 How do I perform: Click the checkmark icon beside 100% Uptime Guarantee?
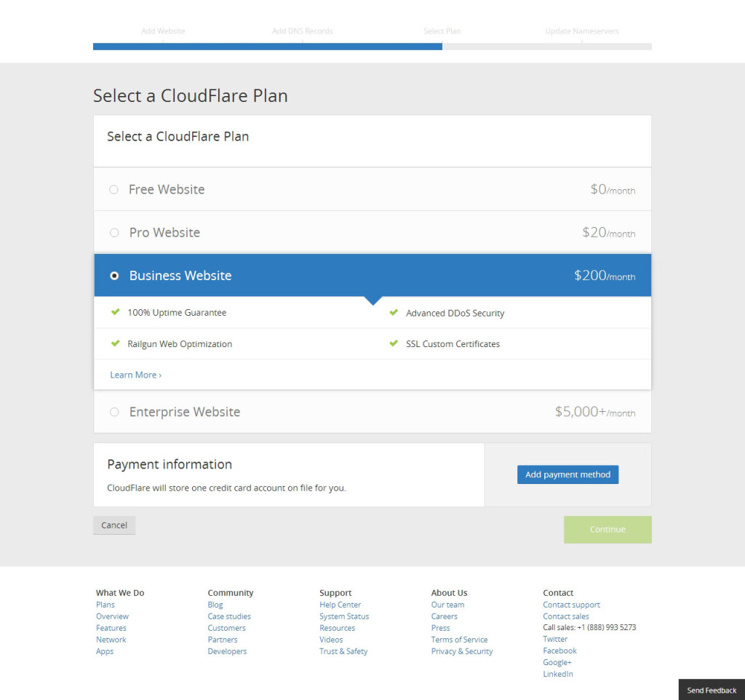pyautogui.click(x=116, y=311)
